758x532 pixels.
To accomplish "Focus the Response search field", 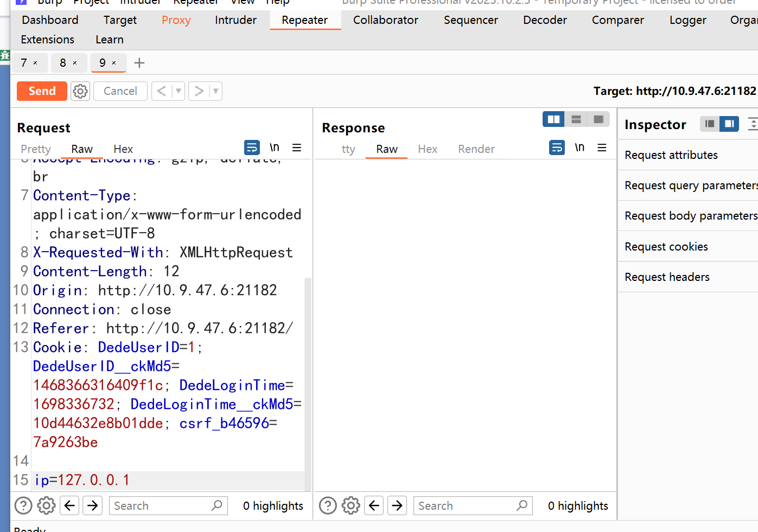I will pos(473,505).
